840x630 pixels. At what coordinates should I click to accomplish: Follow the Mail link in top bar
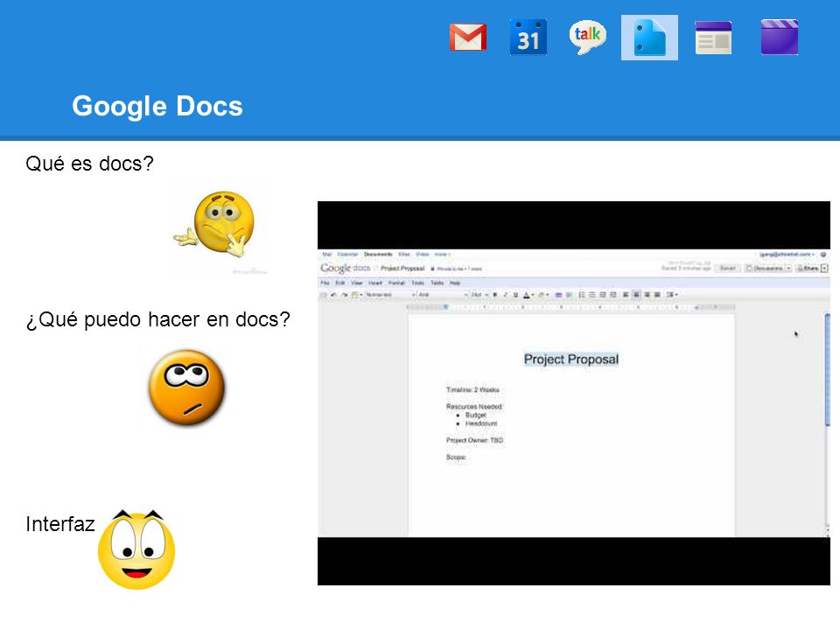click(326, 255)
